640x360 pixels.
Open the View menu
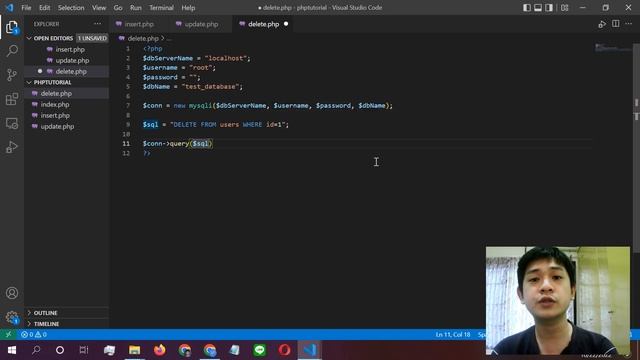(x=98, y=8)
